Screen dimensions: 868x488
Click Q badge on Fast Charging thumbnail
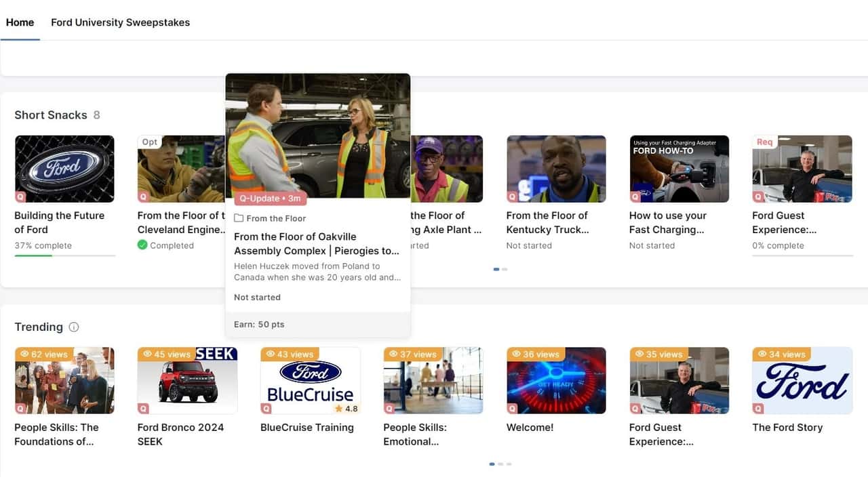tap(635, 197)
